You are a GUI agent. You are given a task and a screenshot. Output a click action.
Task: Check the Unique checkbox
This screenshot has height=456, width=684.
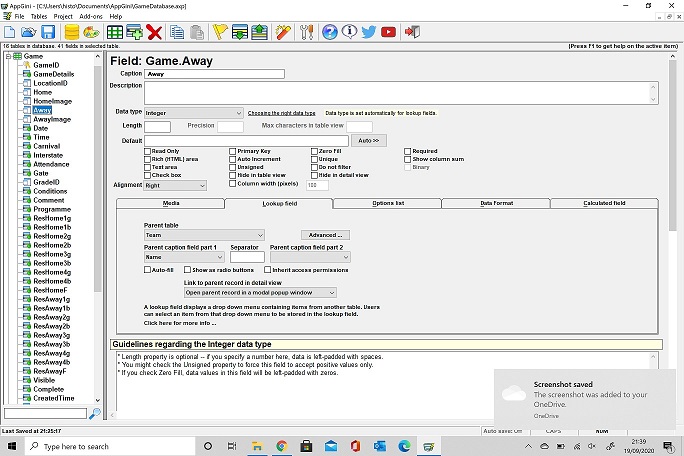click(314, 159)
